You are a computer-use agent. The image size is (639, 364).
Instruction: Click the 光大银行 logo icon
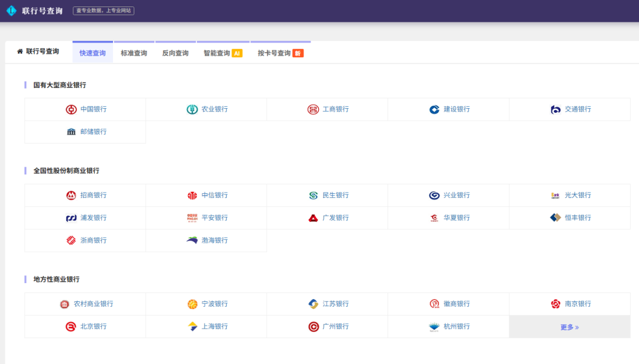556,196
